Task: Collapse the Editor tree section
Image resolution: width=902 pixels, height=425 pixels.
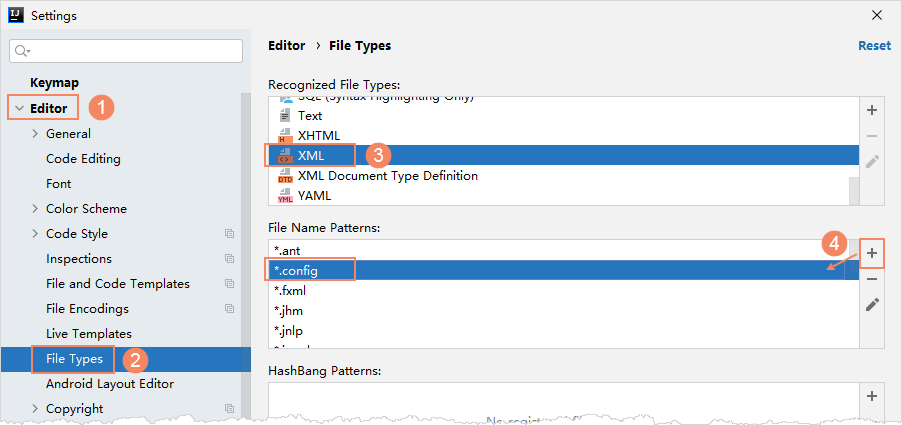Action: tap(19, 108)
